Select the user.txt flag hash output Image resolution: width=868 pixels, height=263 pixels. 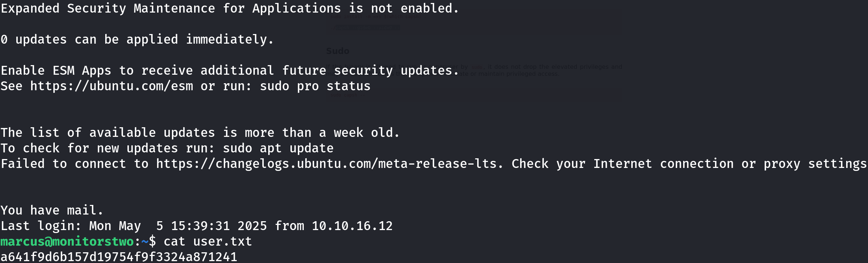coord(119,257)
